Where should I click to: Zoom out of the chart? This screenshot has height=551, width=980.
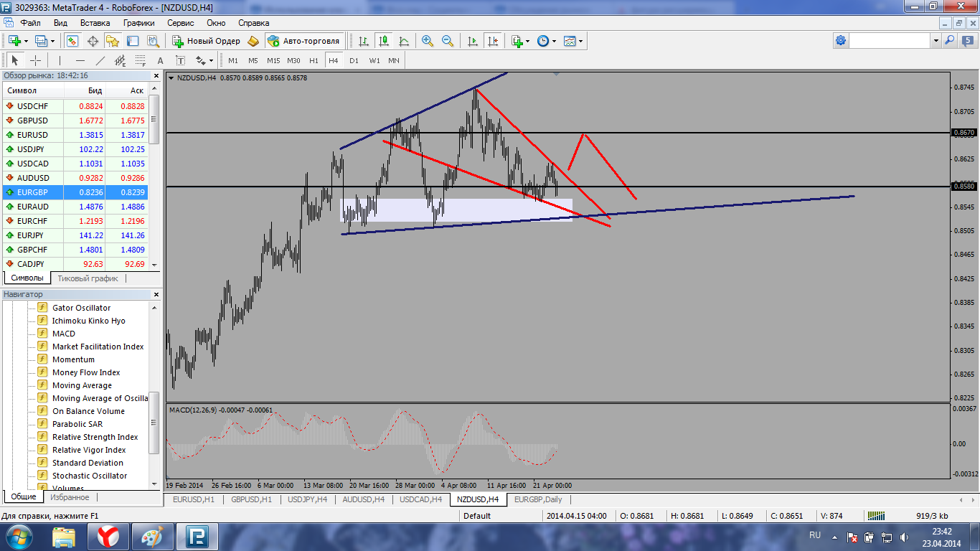448,41
